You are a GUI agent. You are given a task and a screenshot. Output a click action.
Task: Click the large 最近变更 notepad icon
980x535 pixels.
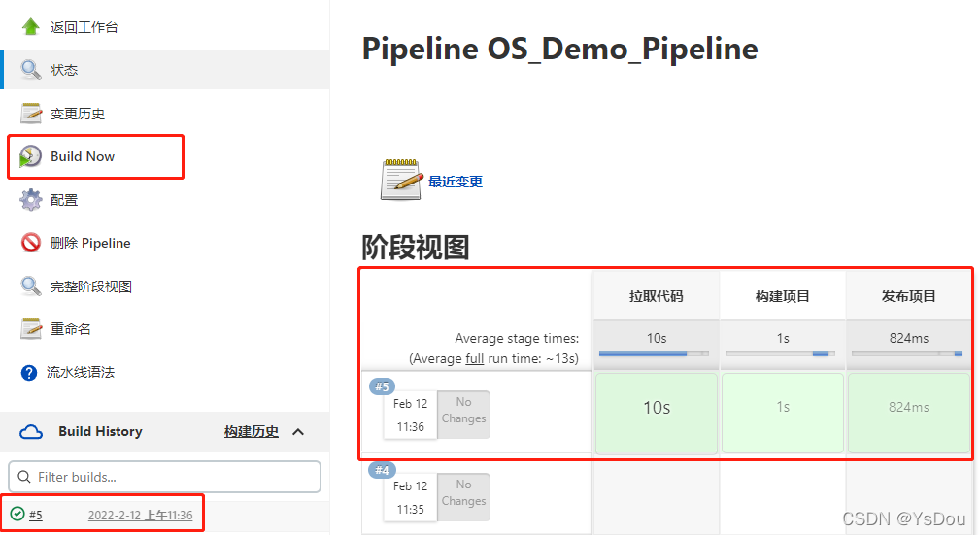pos(402,180)
